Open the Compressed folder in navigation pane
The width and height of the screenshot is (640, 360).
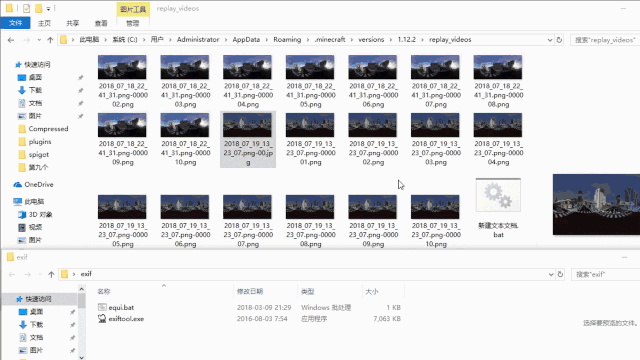pos(48,129)
